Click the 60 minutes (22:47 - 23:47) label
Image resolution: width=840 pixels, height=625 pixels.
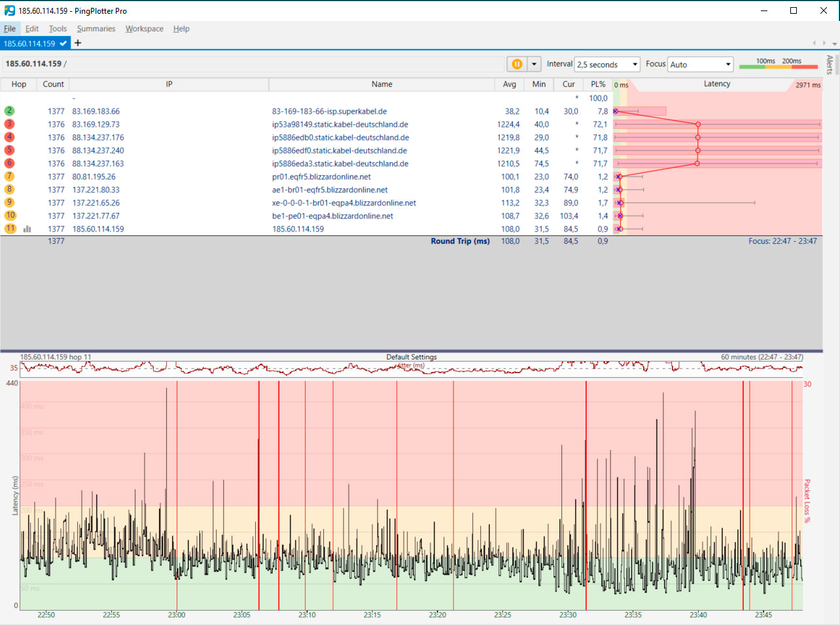tap(762, 357)
